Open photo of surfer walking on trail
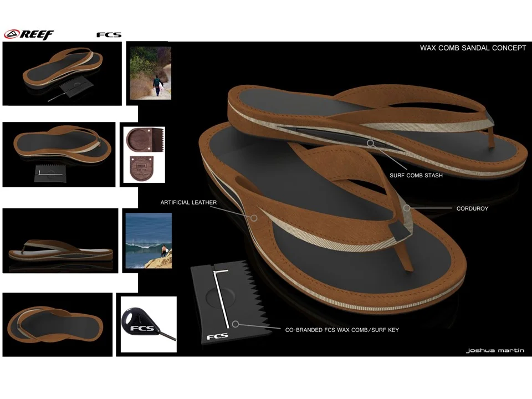Viewport: 532px width, 399px height. click(151, 73)
